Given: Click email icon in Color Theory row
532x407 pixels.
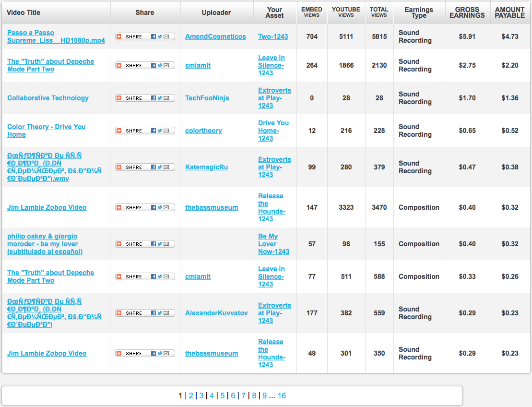Looking at the screenshot, I should (x=166, y=131).
